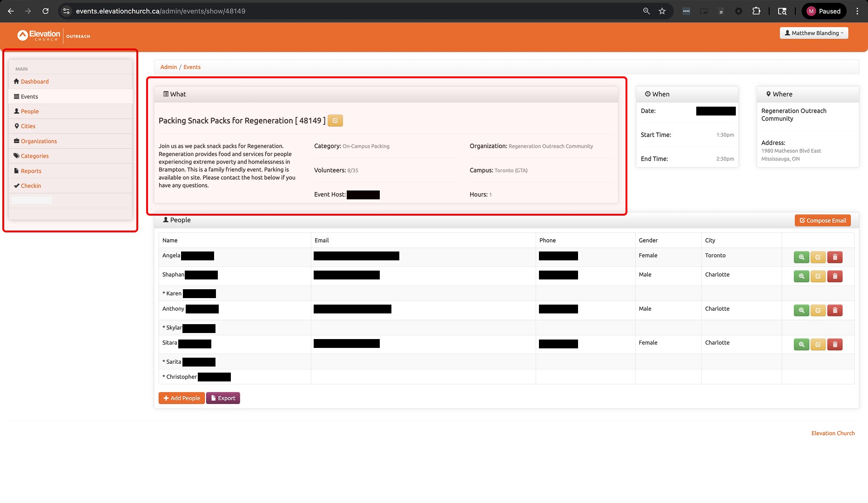Export the people list
The image size is (868, 503).
(x=223, y=398)
